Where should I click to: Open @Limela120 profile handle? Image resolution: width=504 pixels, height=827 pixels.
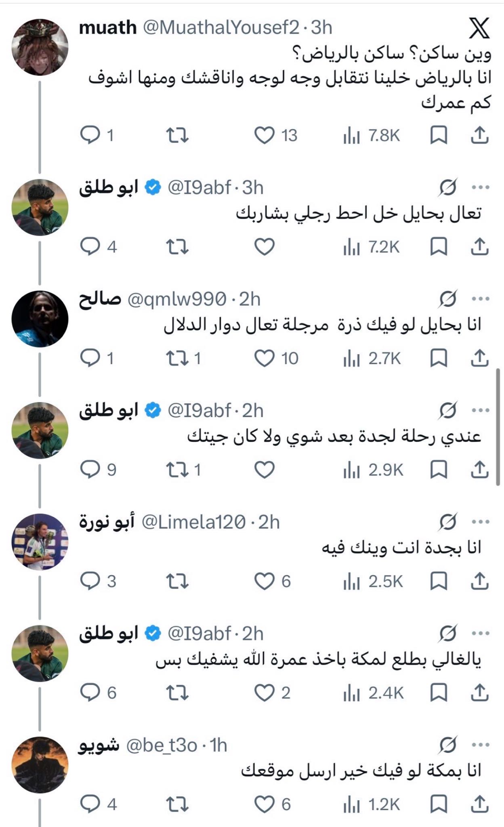[x=194, y=522]
